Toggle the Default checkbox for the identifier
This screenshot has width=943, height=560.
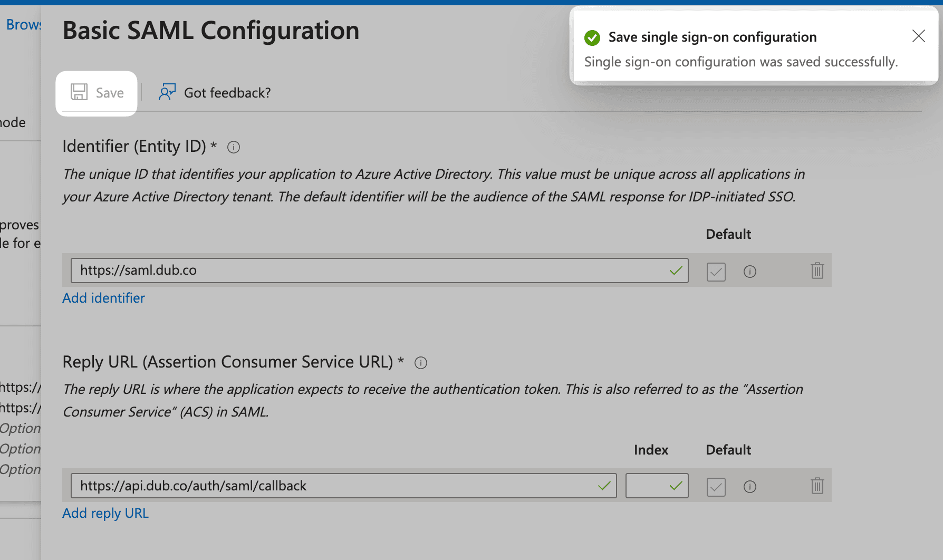pos(715,272)
